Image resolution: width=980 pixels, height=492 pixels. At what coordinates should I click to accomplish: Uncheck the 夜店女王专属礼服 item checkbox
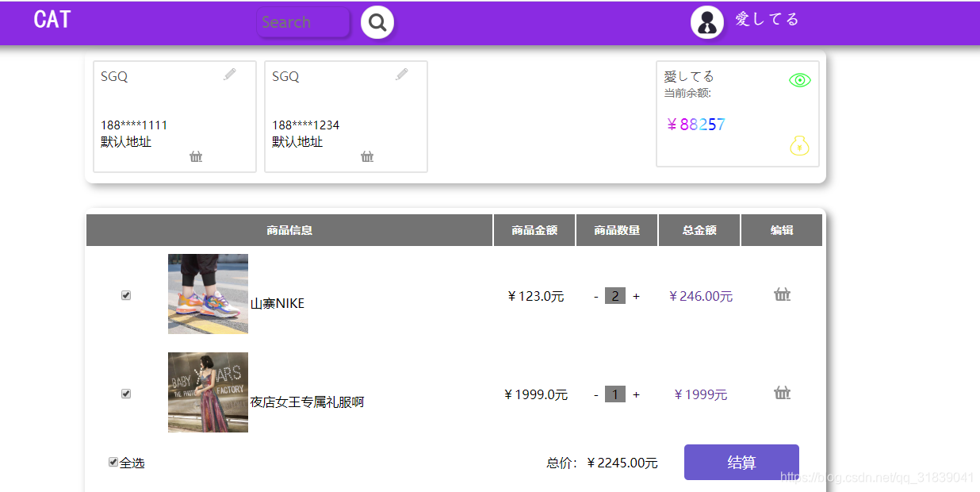tap(126, 394)
